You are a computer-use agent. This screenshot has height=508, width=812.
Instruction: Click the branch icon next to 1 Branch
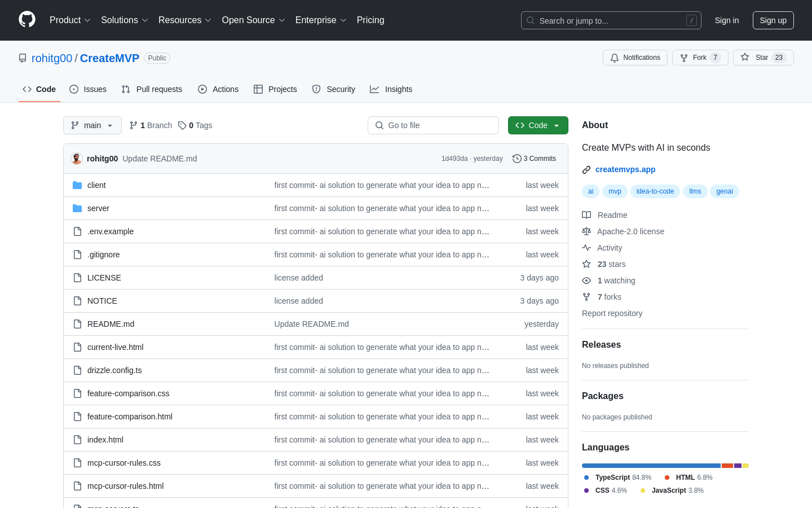tap(134, 125)
